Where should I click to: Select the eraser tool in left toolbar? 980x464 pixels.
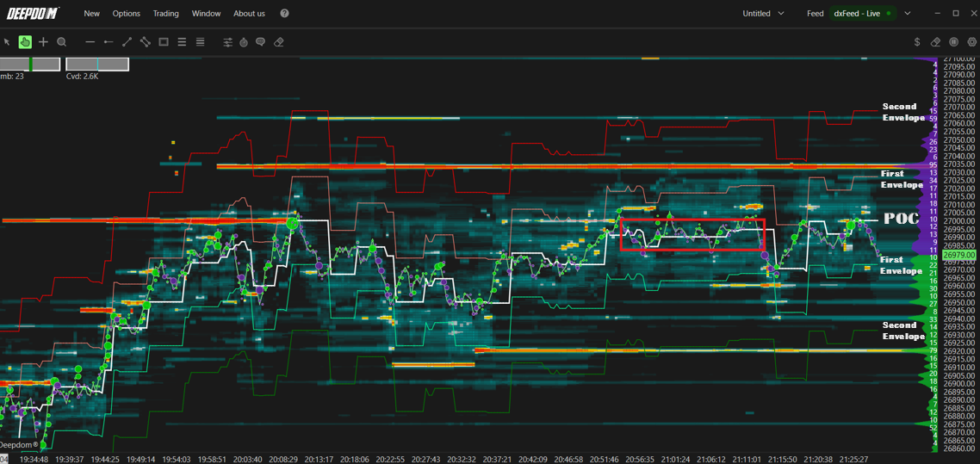pos(279,42)
